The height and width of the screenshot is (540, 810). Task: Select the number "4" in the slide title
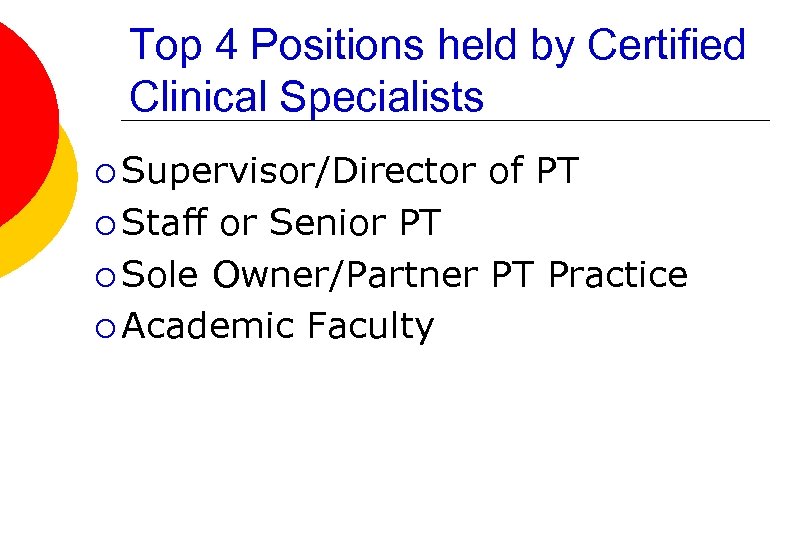coord(225,46)
